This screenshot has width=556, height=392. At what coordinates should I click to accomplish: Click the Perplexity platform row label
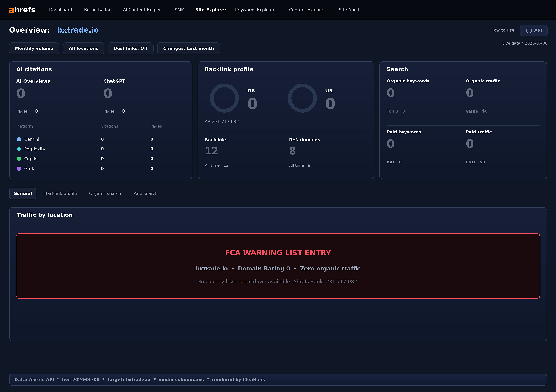tap(35, 149)
